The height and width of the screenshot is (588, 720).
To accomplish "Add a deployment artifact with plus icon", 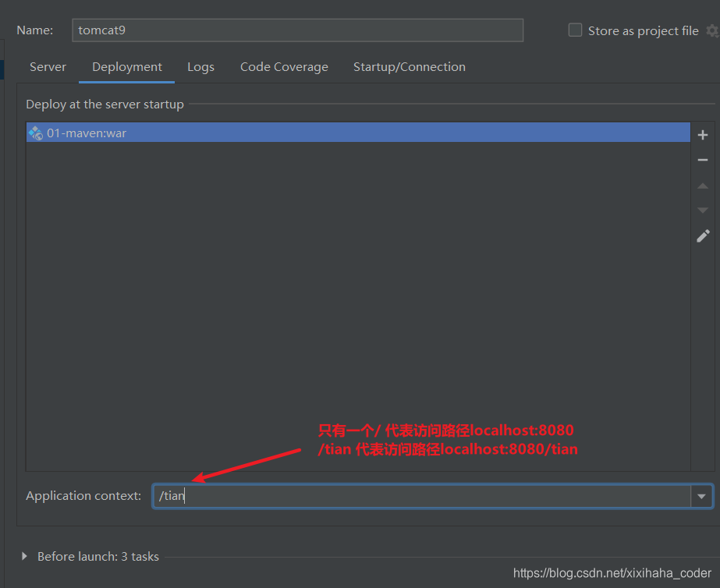I will [703, 134].
